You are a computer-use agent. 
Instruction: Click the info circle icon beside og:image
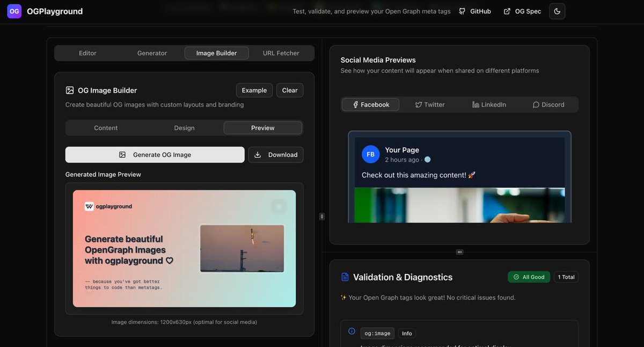coord(352,331)
